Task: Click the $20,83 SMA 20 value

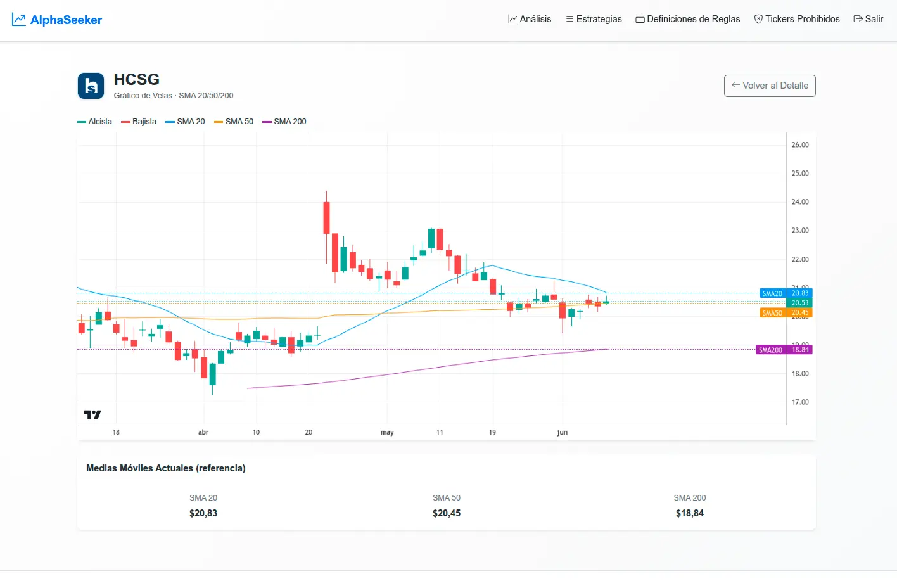Action: [203, 513]
